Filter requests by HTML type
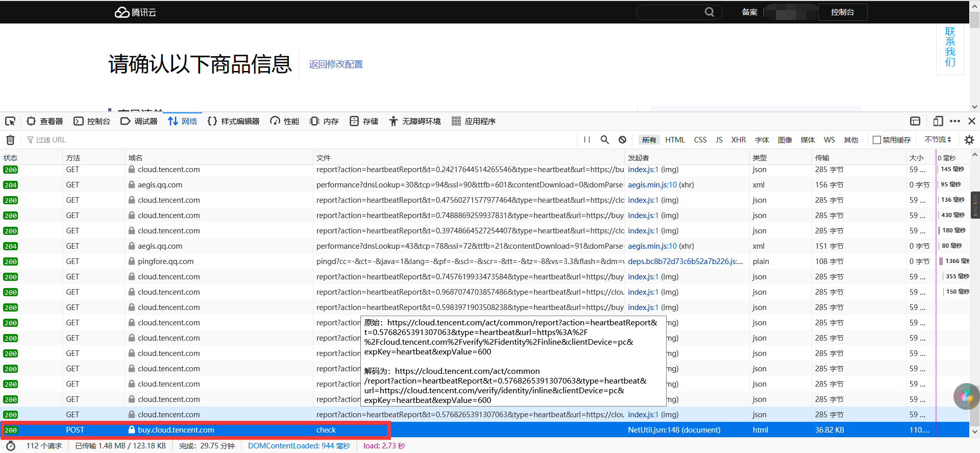This screenshot has height=453, width=980. pyautogui.click(x=675, y=139)
